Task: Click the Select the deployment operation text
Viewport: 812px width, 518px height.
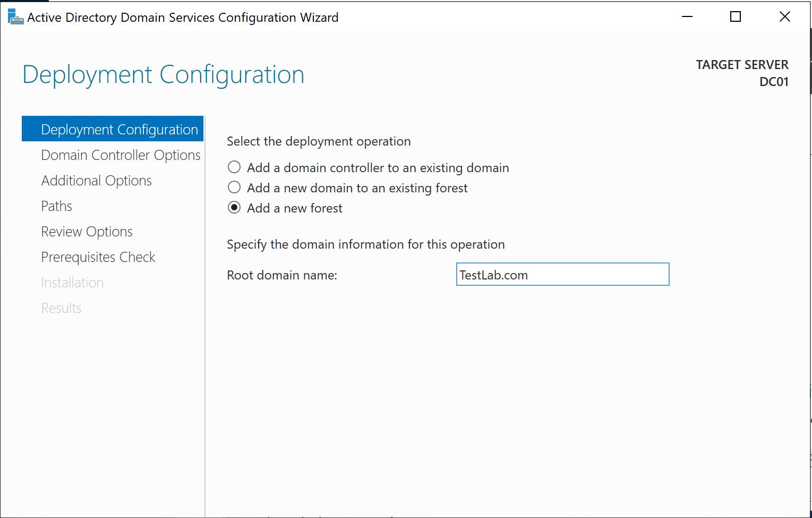Action: 319,141
